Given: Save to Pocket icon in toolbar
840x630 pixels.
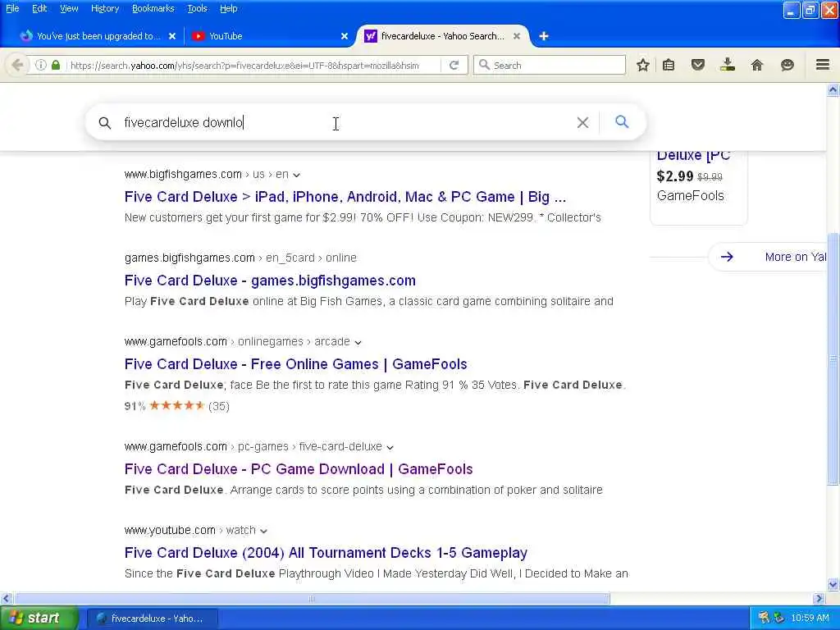Looking at the screenshot, I should tap(697, 66).
